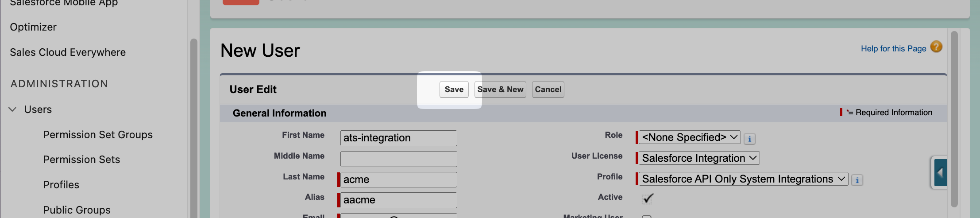
Task: Click the Required Information legend text
Action: pos(889,113)
